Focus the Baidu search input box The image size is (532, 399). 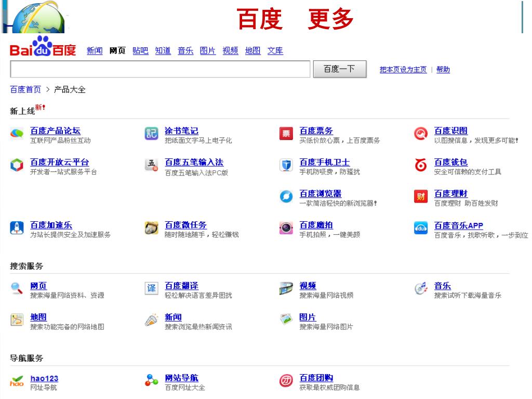[x=160, y=69]
